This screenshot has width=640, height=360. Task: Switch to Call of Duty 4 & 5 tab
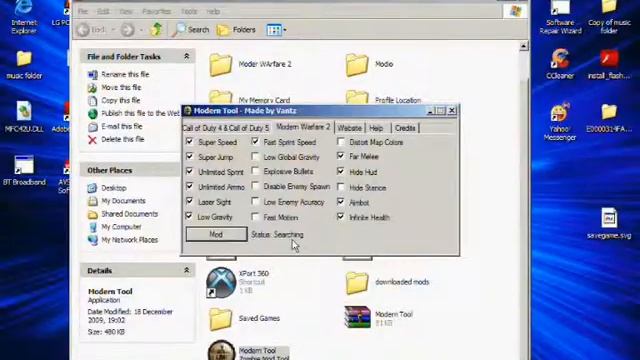tap(226, 128)
